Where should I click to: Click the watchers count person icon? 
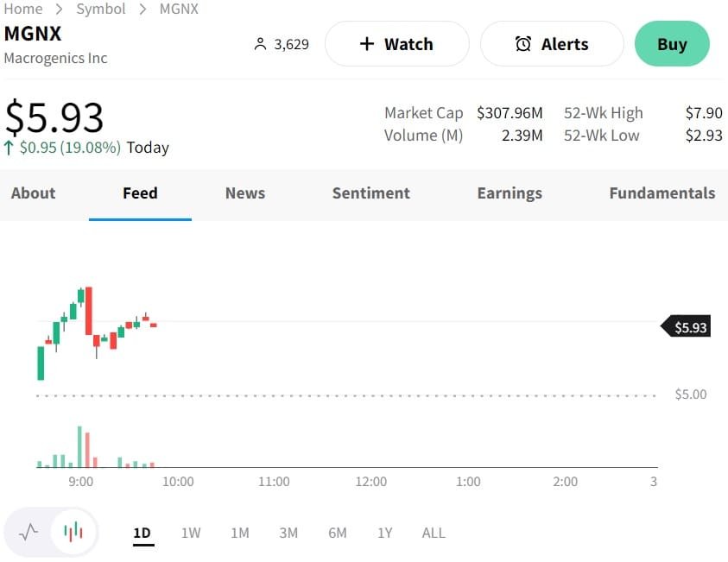[x=260, y=44]
